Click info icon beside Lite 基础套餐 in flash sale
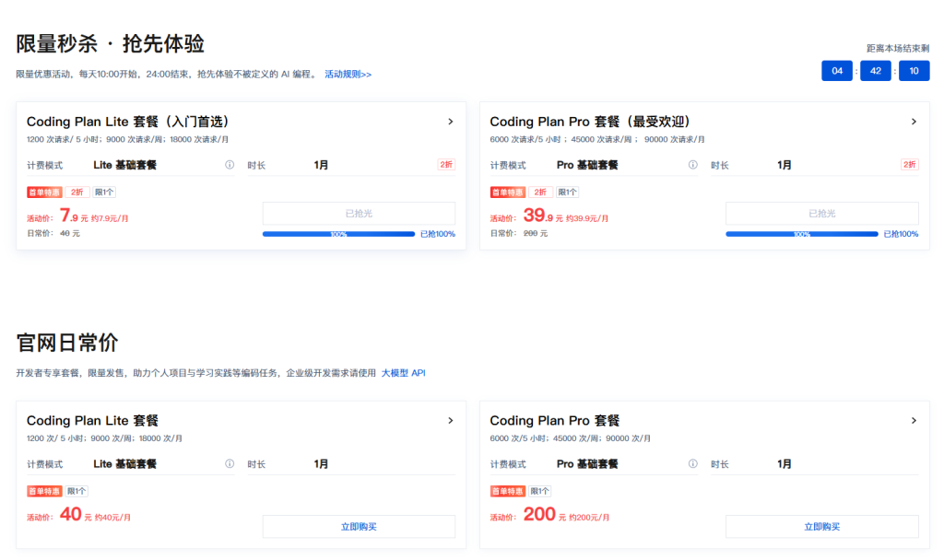 230,165
